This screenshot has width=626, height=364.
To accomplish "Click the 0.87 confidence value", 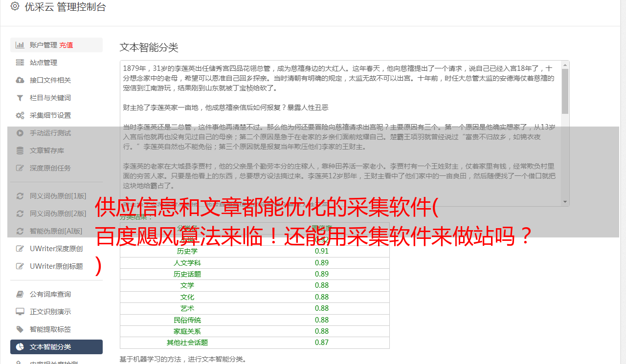I will pos(322,343).
